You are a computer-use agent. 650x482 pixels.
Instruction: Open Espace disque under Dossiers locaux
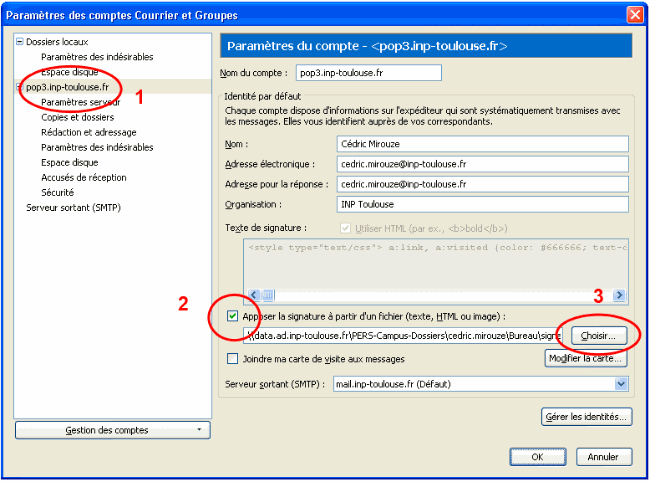click(x=70, y=72)
